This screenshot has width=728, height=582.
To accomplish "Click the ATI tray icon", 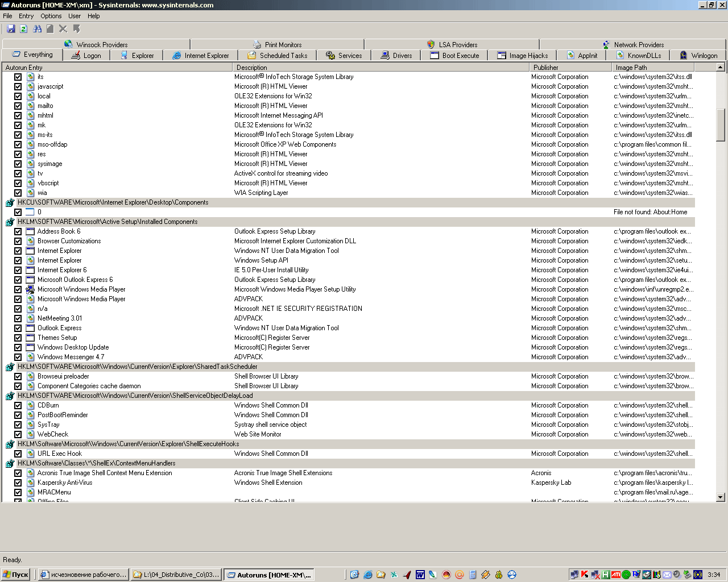I will pyautogui.click(x=616, y=575).
